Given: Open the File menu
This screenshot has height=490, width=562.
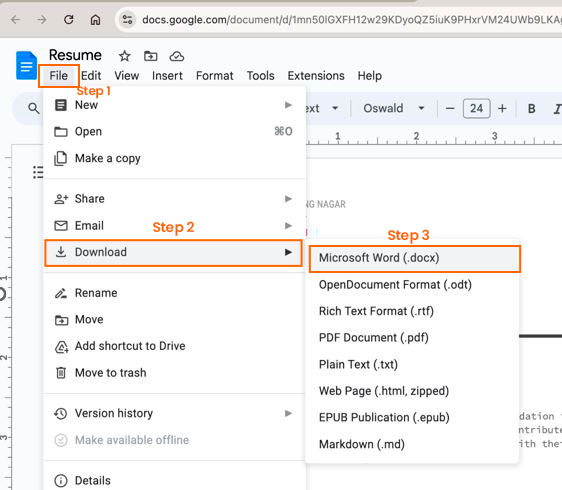Looking at the screenshot, I should click(x=58, y=76).
